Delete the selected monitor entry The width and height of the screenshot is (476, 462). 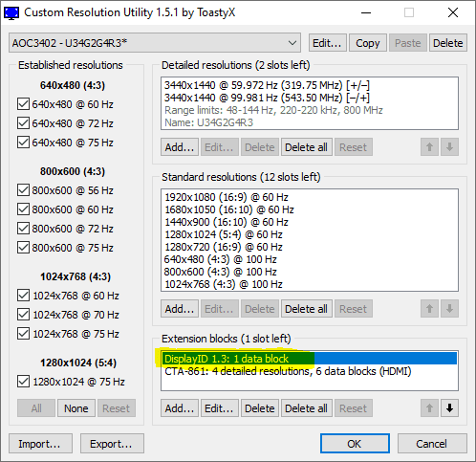tap(448, 43)
